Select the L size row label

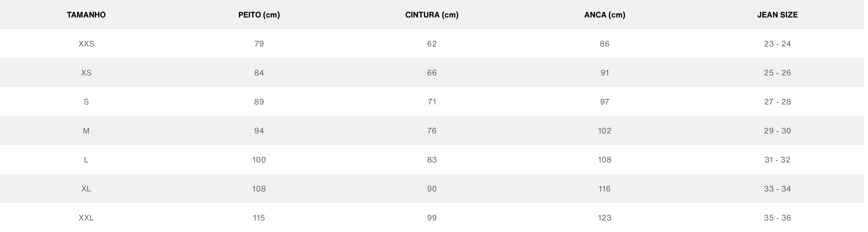pos(86,160)
